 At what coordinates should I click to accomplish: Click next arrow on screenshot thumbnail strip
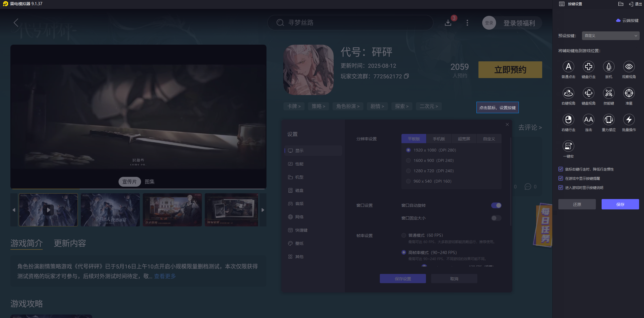(x=263, y=210)
